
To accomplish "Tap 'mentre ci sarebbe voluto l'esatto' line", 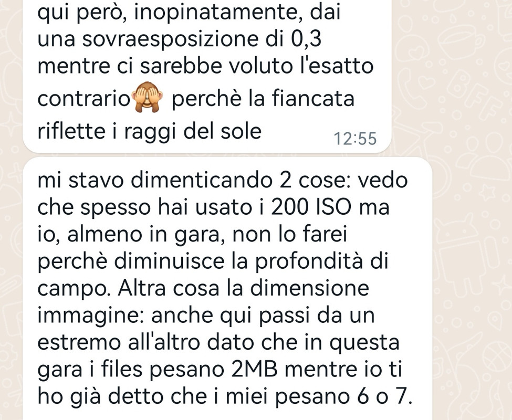I will click(205, 66).
